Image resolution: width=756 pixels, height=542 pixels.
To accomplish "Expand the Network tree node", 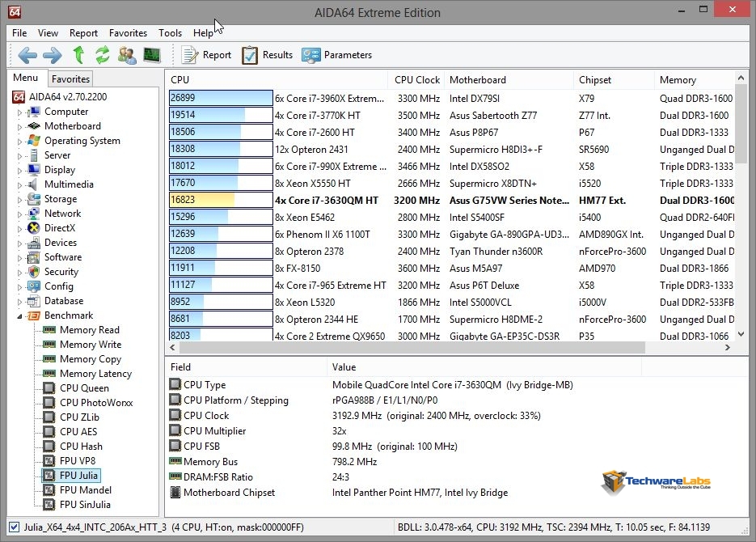I will pyautogui.click(x=19, y=214).
